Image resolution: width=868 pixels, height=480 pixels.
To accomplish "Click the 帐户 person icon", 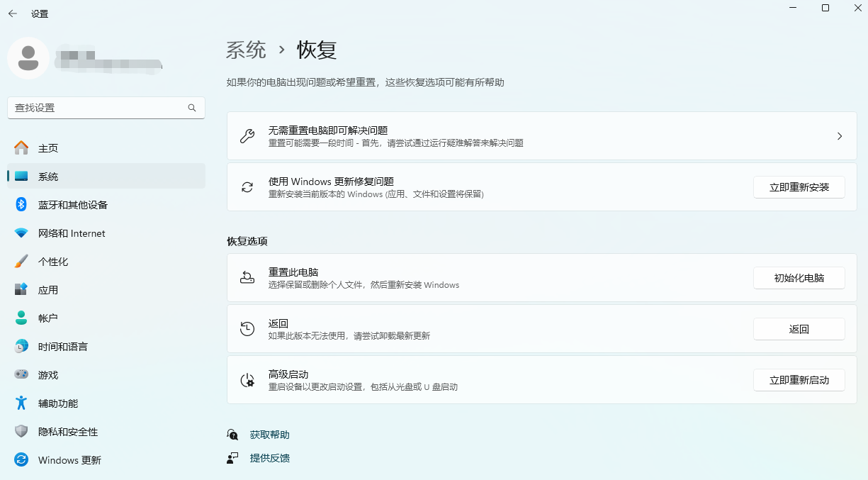I will pyautogui.click(x=21, y=318).
